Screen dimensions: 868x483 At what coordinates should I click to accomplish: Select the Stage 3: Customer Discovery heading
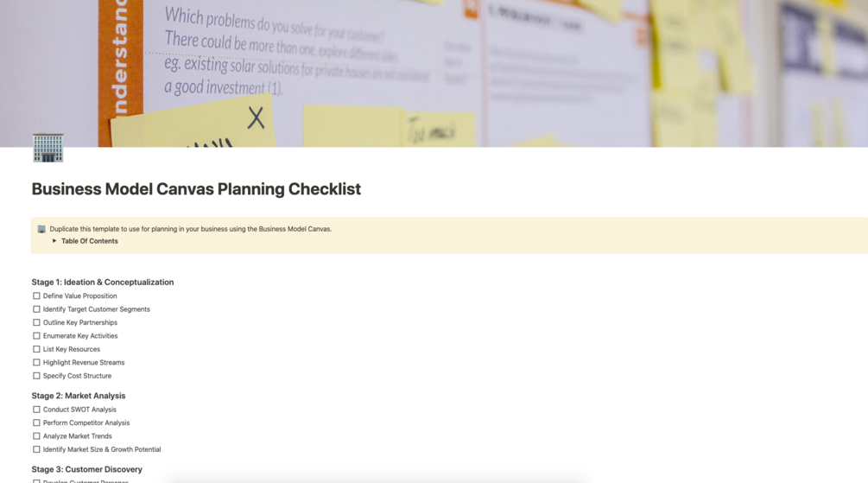[87, 469]
